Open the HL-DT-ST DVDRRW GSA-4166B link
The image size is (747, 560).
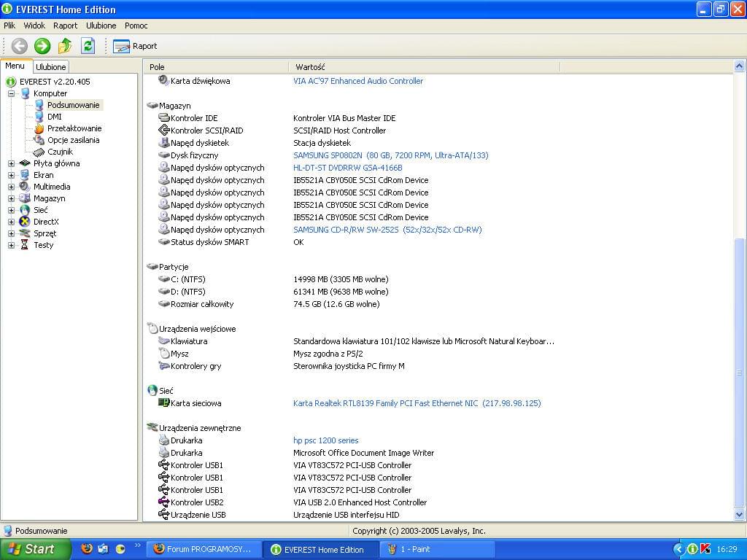tap(348, 168)
